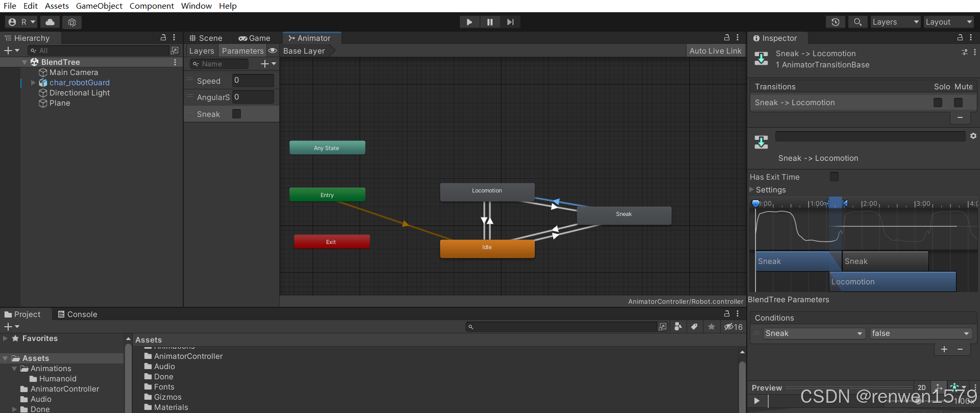The height and width of the screenshot is (413, 980).
Task: Open the Window menu
Action: coord(196,6)
